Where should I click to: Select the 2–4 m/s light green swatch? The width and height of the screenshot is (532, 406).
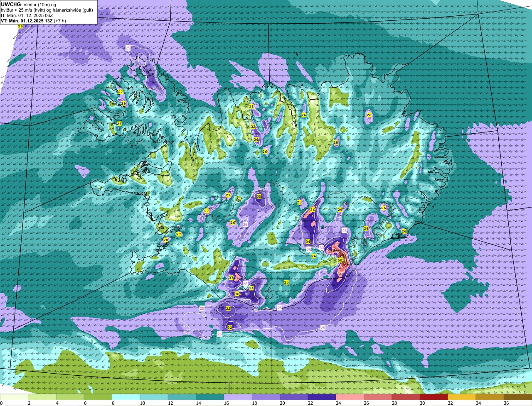click(42, 397)
